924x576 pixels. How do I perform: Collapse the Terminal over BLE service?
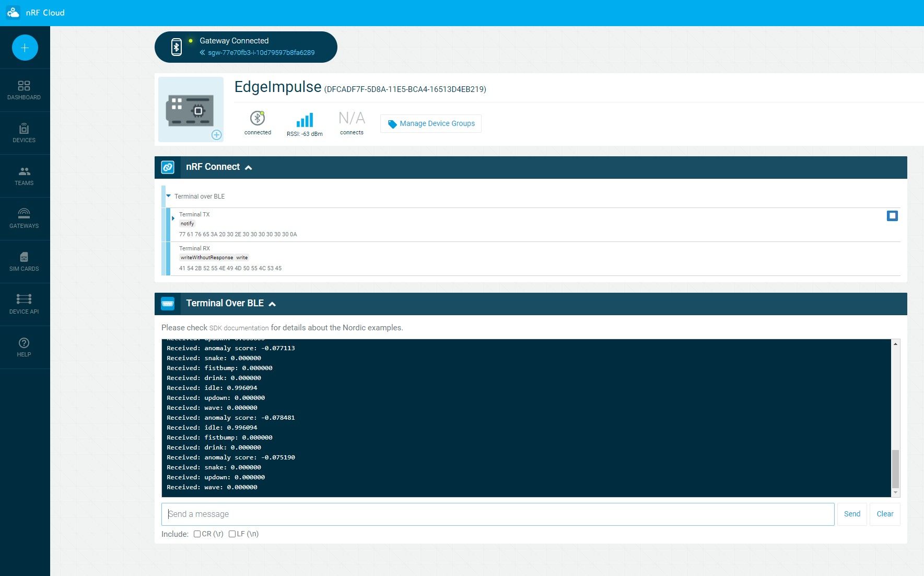pos(168,196)
